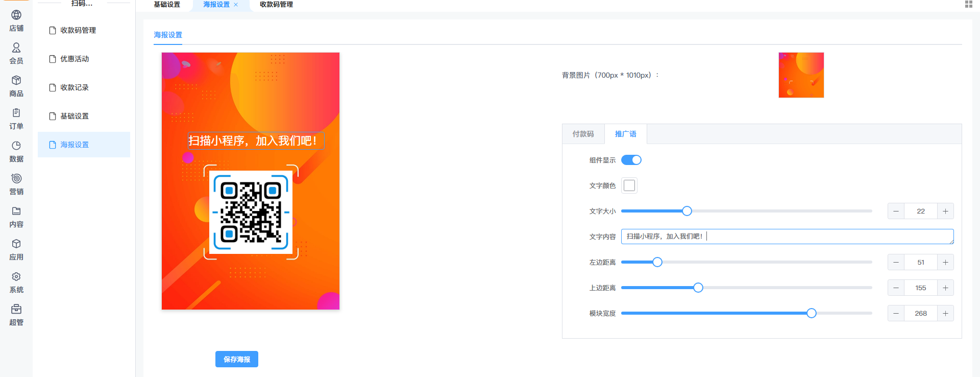Increase 左边距离 with the plus button
Image resolution: width=980 pixels, height=377 pixels.
point(945,262)
